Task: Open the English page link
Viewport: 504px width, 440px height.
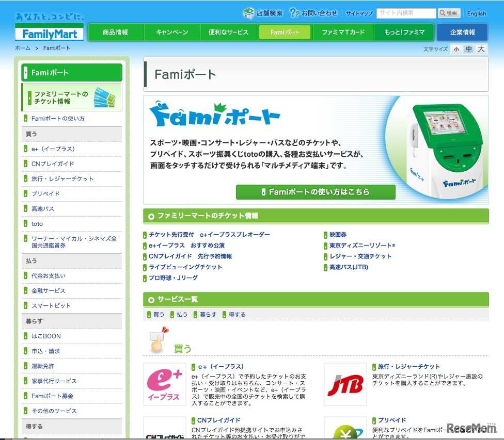Action: click(x=476, y=13)
